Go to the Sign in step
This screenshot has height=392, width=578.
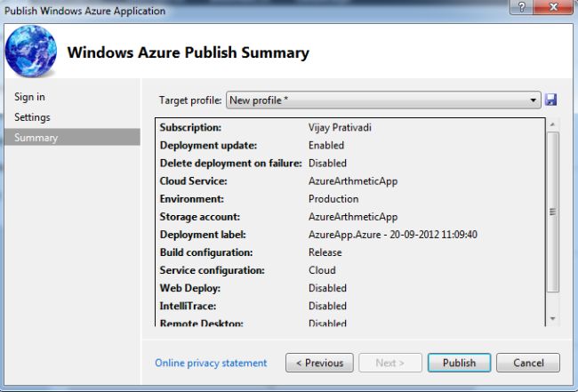click(x=29, y=97)
